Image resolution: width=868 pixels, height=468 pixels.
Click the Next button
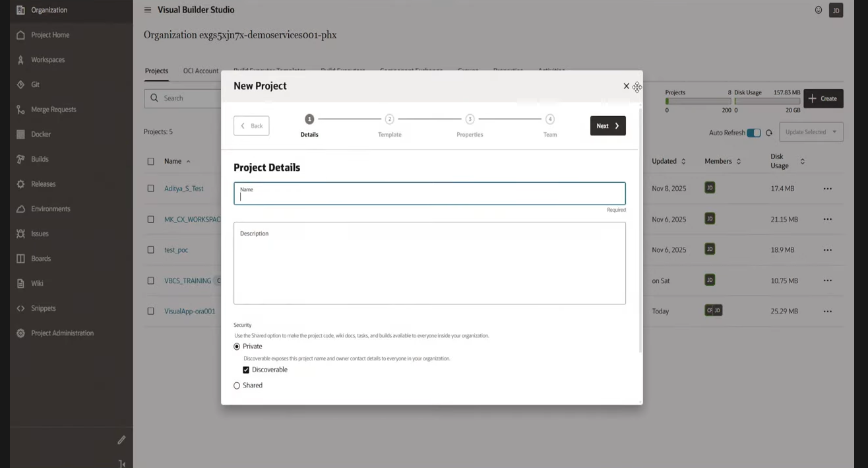tap(608, 126)
